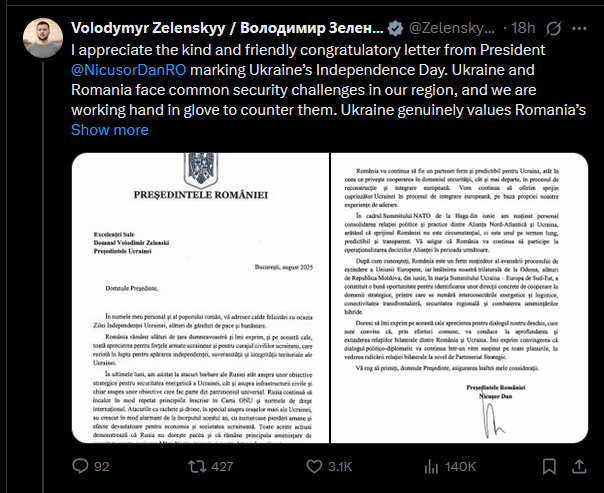
Task: Open second letter page with signature
Action: [x=460, y=298]
